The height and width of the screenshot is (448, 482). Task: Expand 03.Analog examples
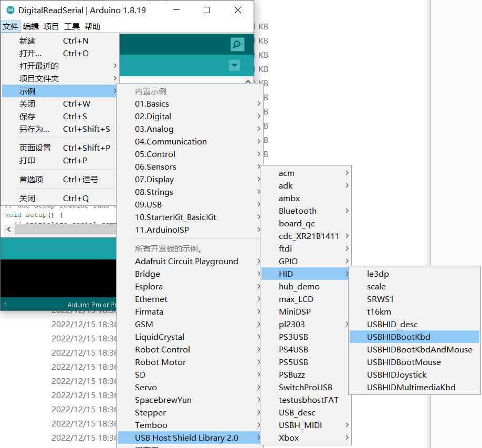click(190, 129)
